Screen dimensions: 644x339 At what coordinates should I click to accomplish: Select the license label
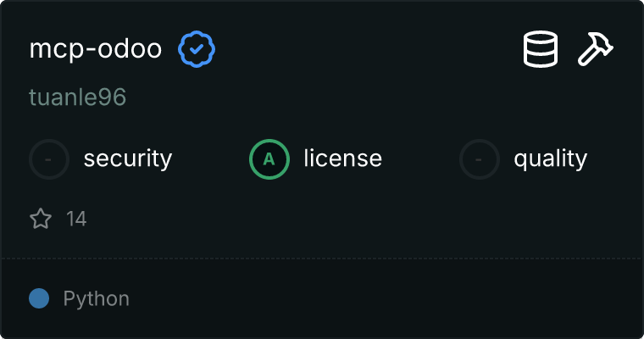tap(342, 158)
